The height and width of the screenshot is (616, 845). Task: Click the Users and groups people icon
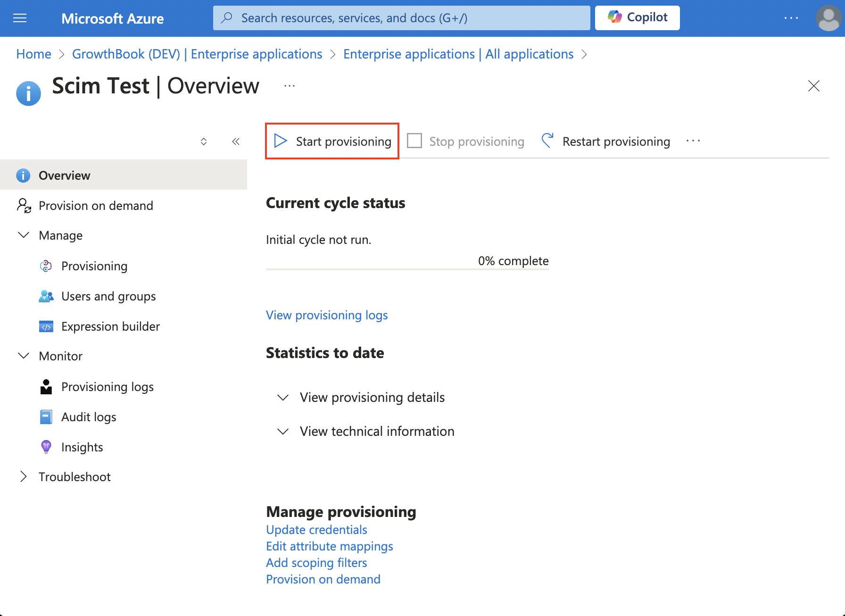tap(46, 296)
